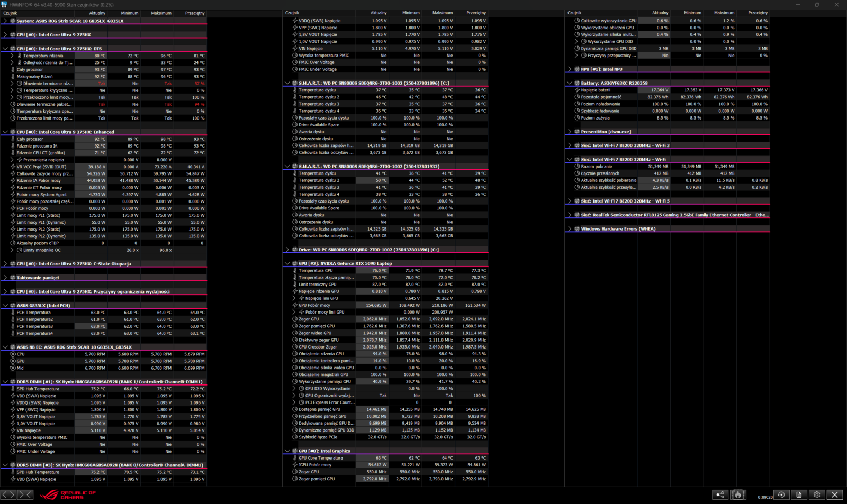Click the flame chip stress icon
The image size is (847, 504).
(738, 494)
